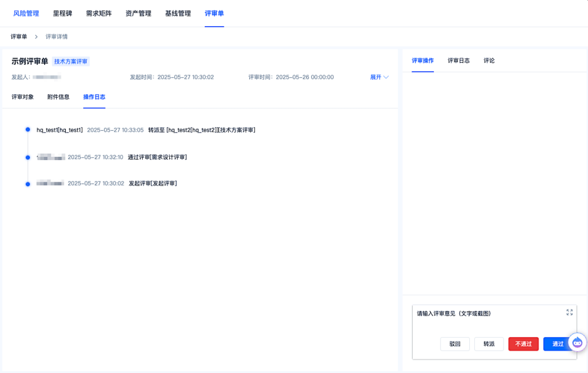
Task: Click the 转派 button
Action: pos(489,344)
